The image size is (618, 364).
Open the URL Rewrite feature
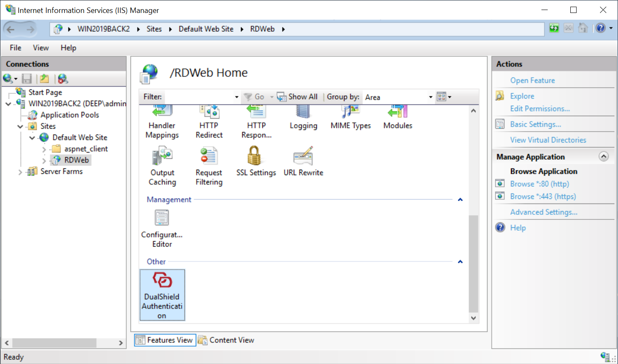pos(303,161)
